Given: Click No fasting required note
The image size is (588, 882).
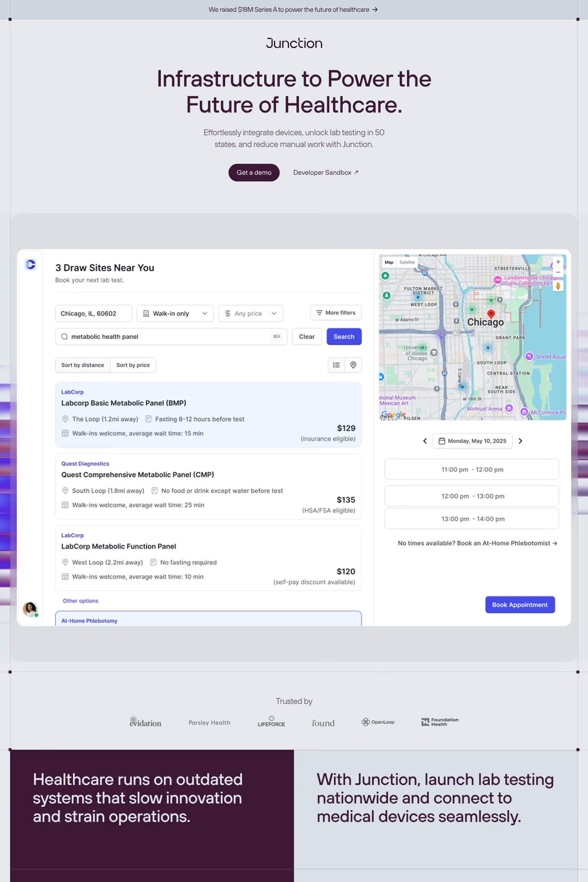Looking at the screenshot, I should coord(188,562).
